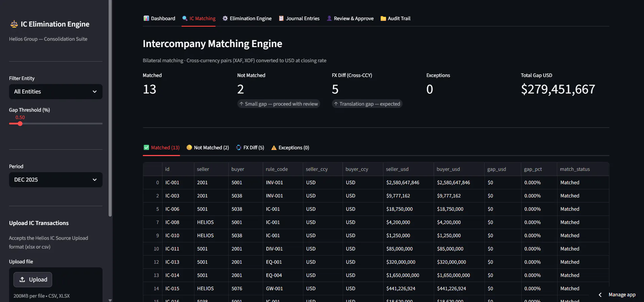Click the Audit Trail folder icon
The height and width of the screenshot is (302, 644).
click(x=383, y=18)
